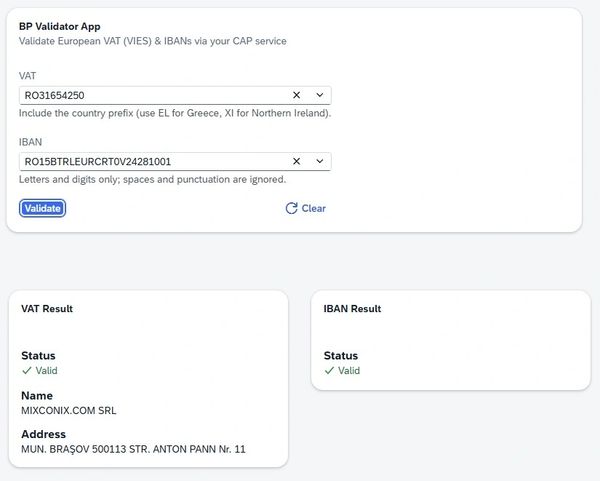Viewport: 600px width, 481px height.
Task: Click the IBAN field label
Action: coord(32,142)
